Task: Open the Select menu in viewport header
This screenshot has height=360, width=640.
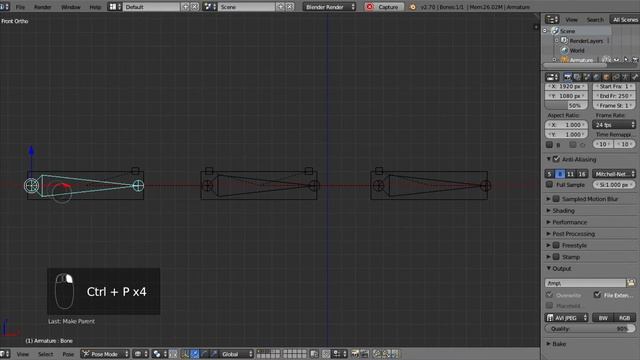Action: [x=45, y=354]
